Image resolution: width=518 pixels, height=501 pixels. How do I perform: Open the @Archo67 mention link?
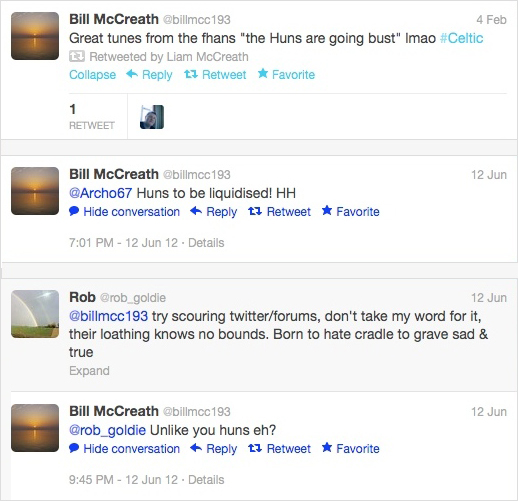pyautogui.click(x=100, y=193)
